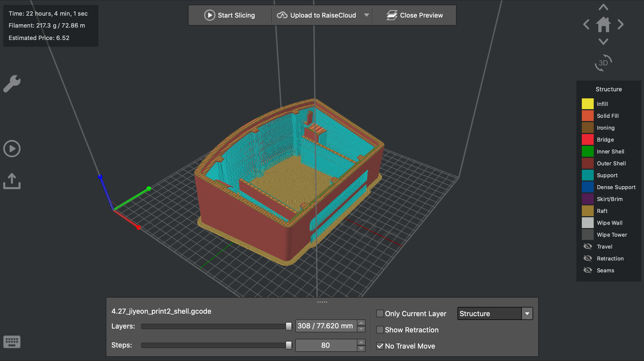
Task: Click the Layers slider handle
Action: [x=289, y=326]
